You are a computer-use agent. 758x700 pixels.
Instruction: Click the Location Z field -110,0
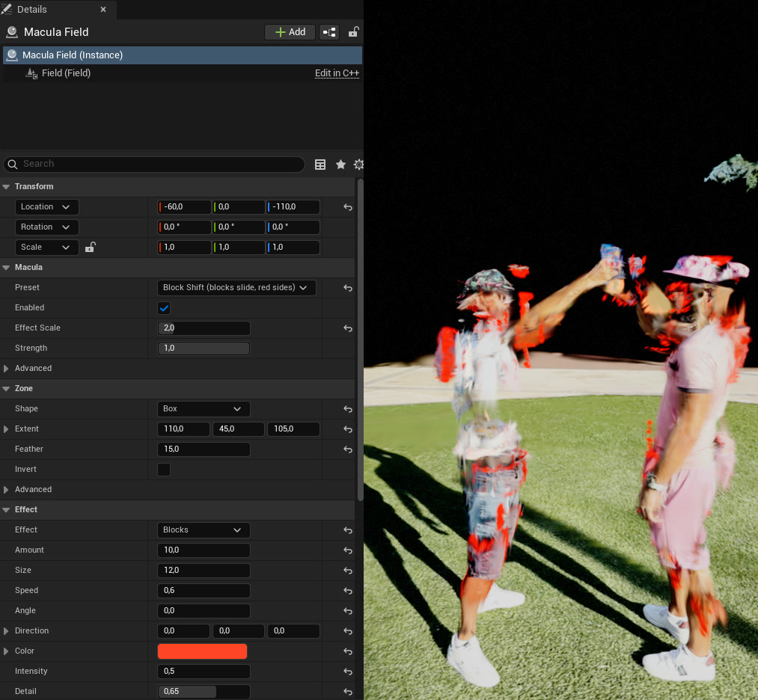click(x=293, y=207)
